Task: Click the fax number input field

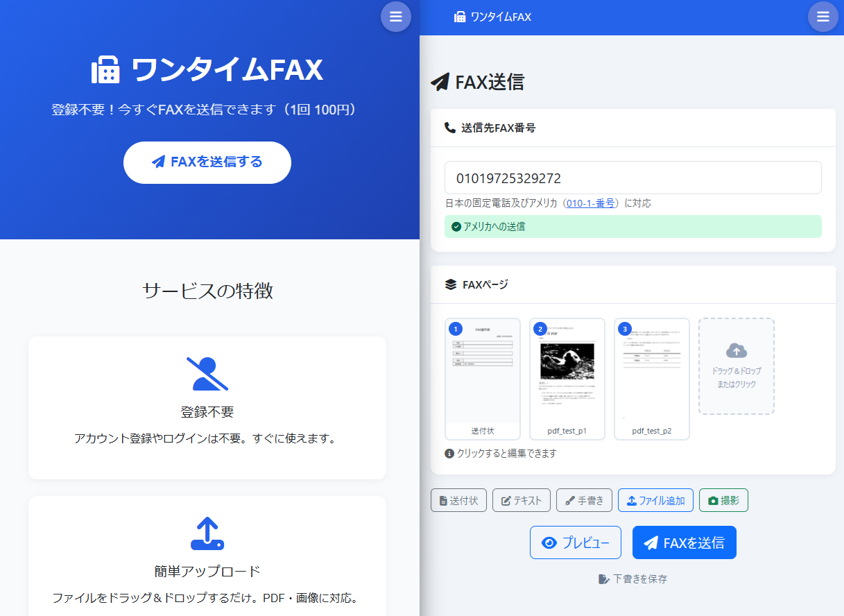Action: tap(632, 178)
